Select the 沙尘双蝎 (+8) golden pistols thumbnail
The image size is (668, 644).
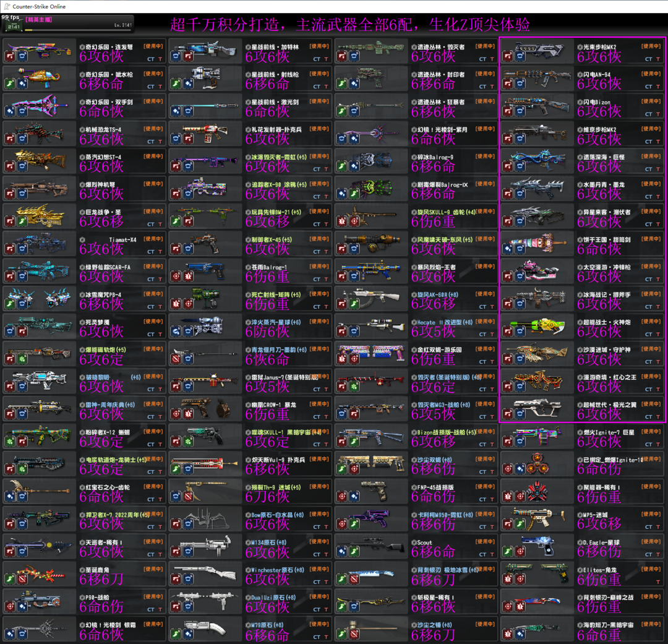click(371, 464)
